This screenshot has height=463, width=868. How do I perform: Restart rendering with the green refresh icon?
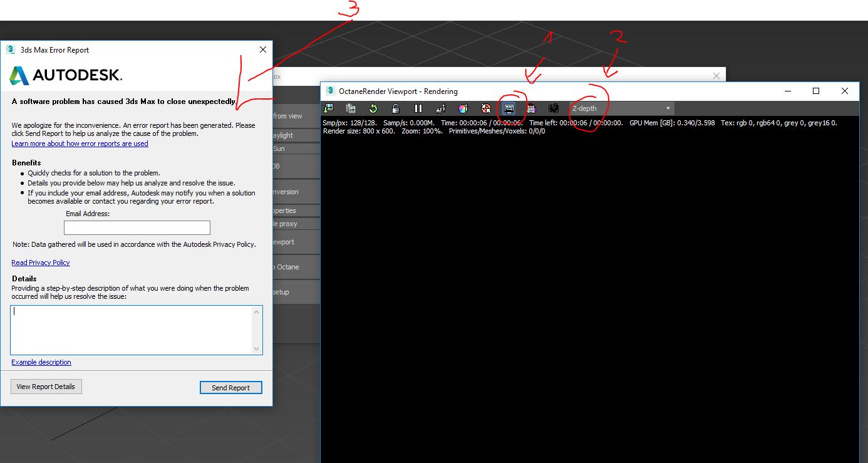[373, 108]
